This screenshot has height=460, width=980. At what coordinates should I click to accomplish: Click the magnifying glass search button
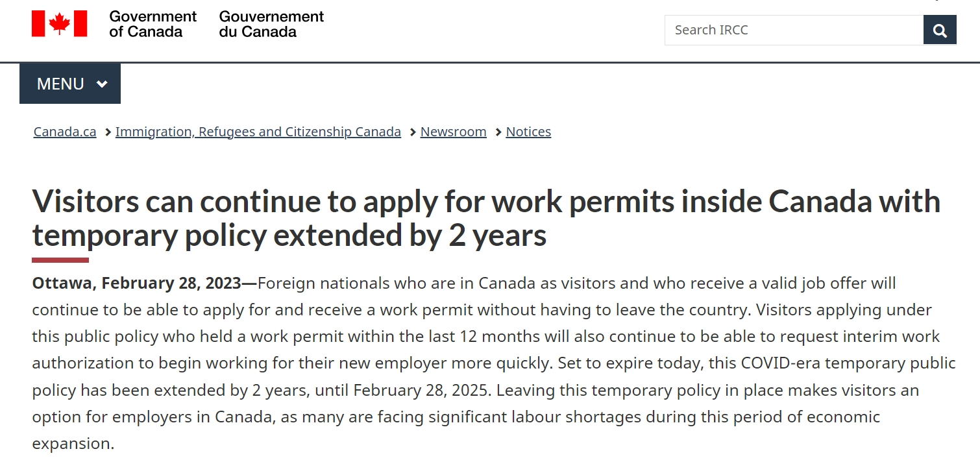point(940,30)
